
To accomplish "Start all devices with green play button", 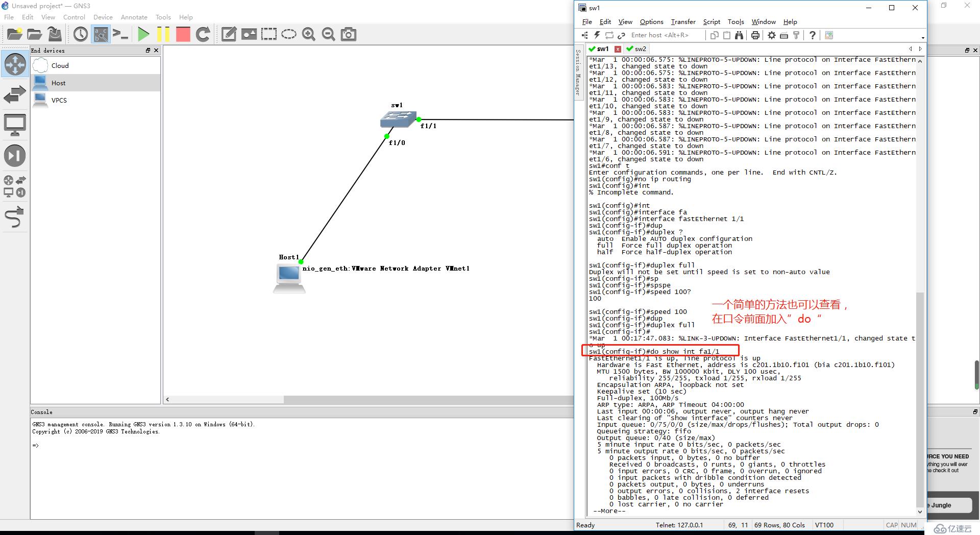I will coord(143,34).
